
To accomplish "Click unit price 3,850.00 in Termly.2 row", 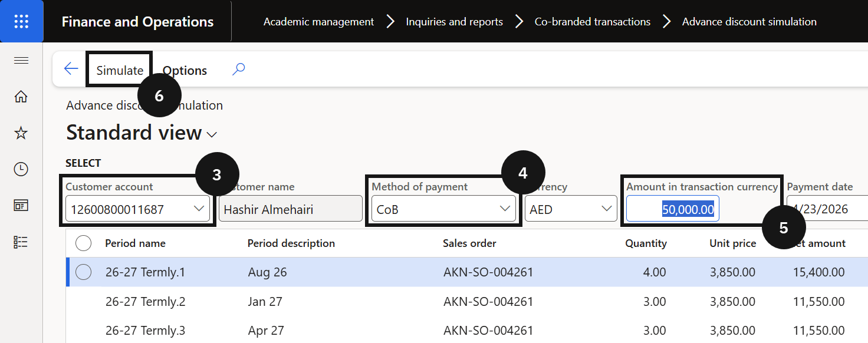I will (x=732, y=302).
